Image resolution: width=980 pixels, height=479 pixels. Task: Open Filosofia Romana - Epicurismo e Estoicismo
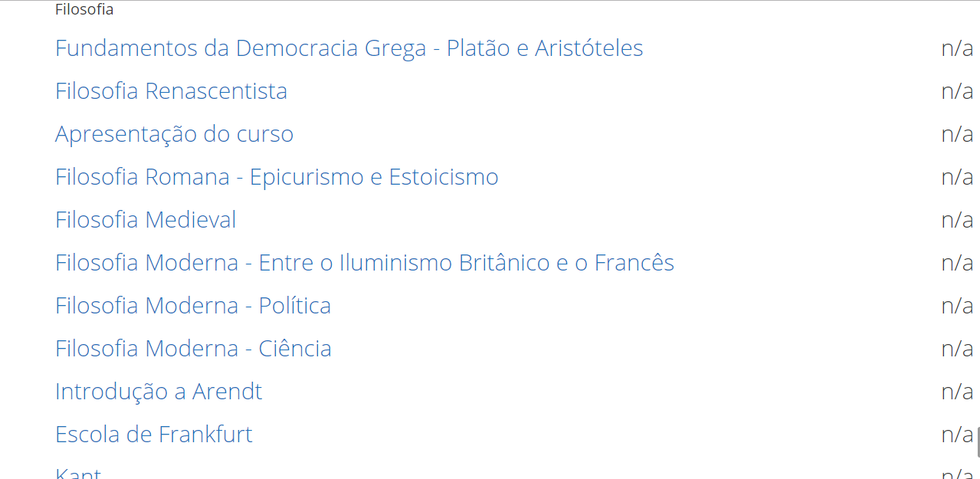click(277, 177)
